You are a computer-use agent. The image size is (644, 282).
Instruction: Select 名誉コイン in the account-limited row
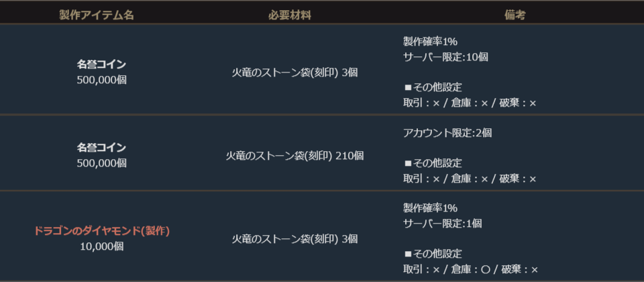tap(101, 148)
